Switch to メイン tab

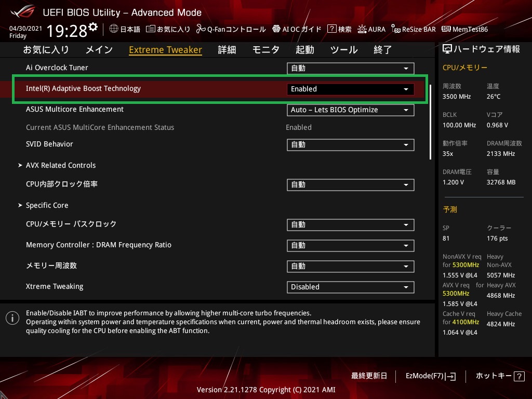pyautogui.click(x=99, y=50)
